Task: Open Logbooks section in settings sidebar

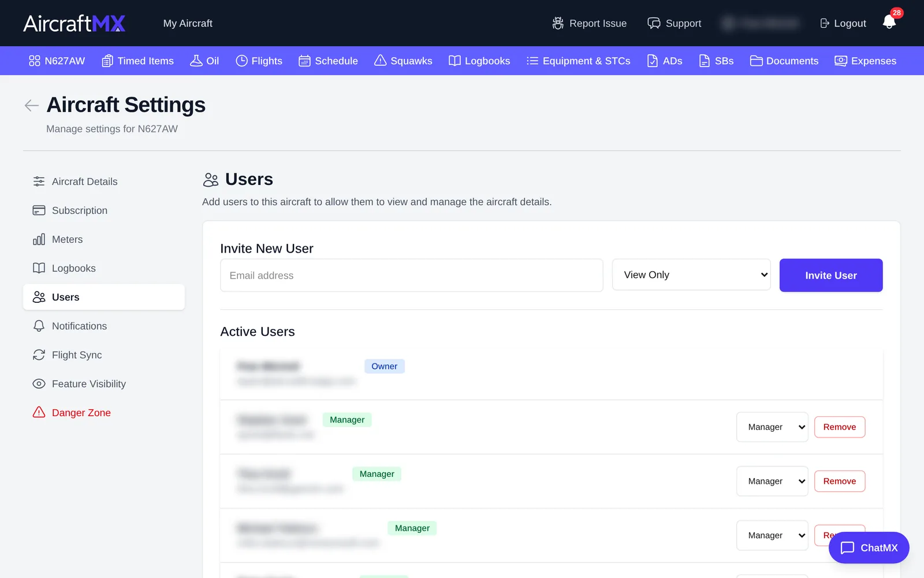Action: (x=104, y=268)
